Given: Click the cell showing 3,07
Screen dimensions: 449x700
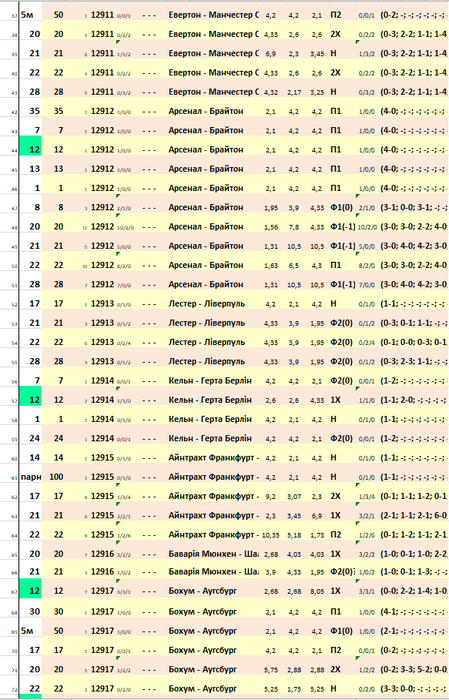Looking at the screenshot, I should [x=294, y=496].
